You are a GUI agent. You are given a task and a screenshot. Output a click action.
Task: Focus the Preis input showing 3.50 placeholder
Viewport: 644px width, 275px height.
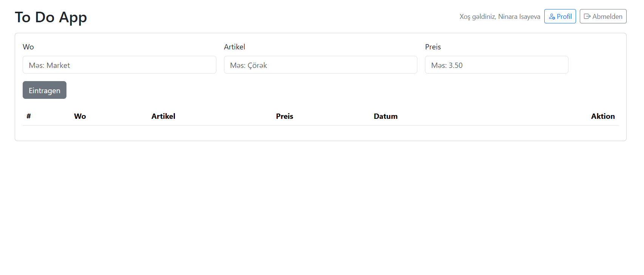[496, 65]
